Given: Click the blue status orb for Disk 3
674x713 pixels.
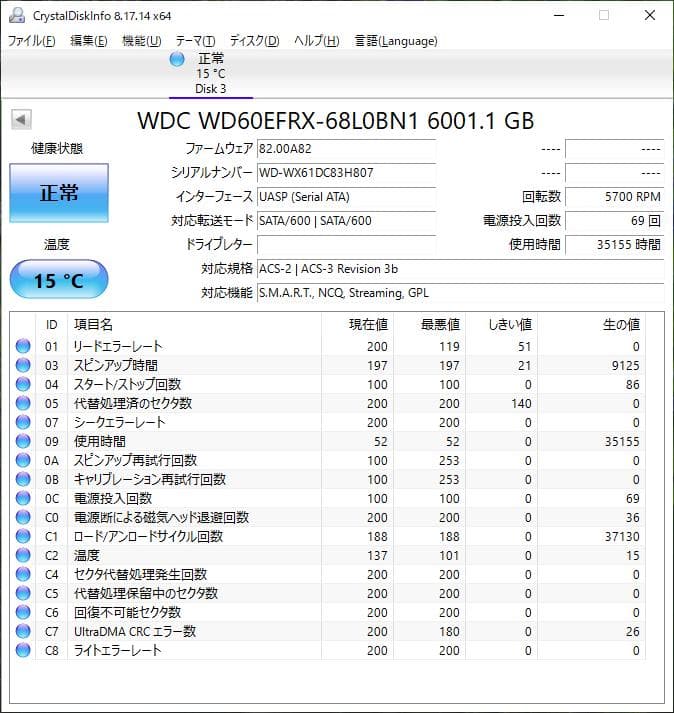Looking at the screenshot, I should (x=176, y=59).
